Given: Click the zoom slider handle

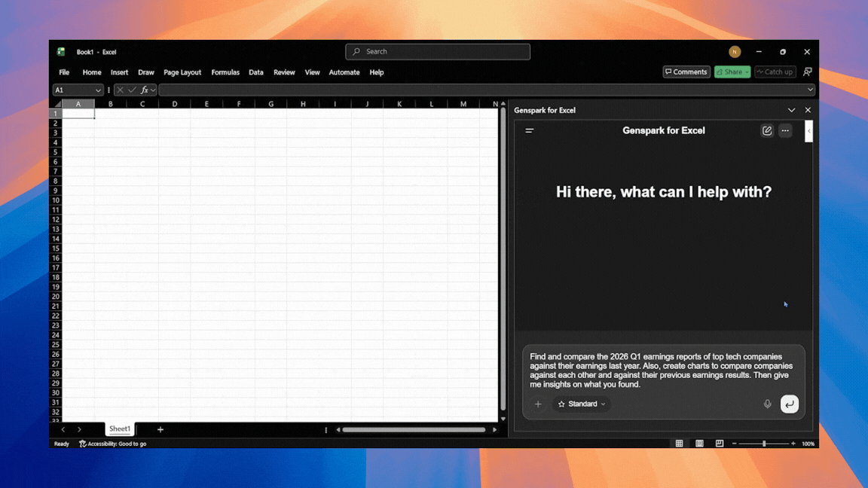Looking at the screenshot, I should 764,444.
